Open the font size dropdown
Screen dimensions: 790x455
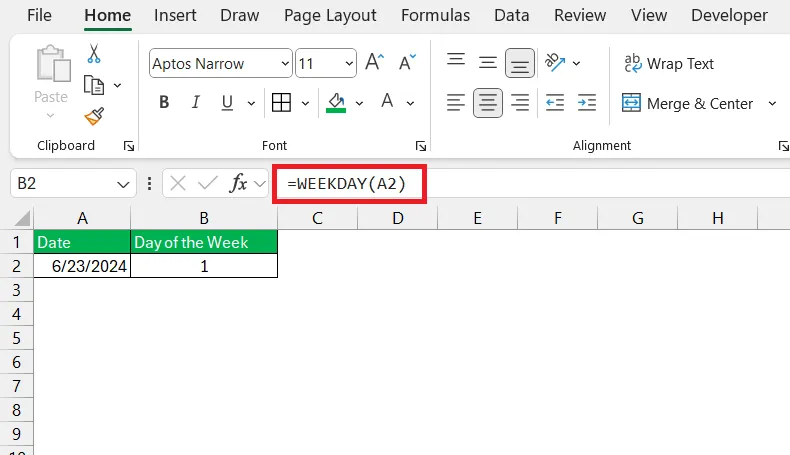click(349, 63)
